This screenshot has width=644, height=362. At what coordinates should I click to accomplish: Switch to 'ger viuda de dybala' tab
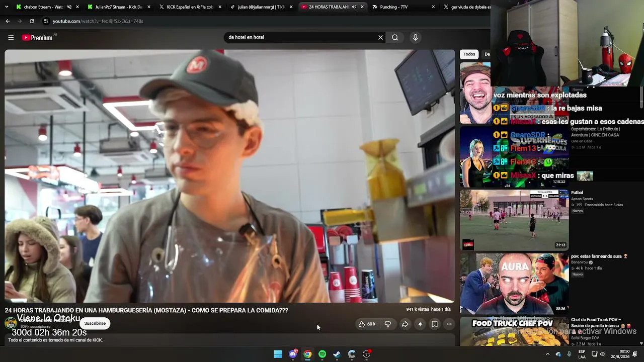coord(465,7)
